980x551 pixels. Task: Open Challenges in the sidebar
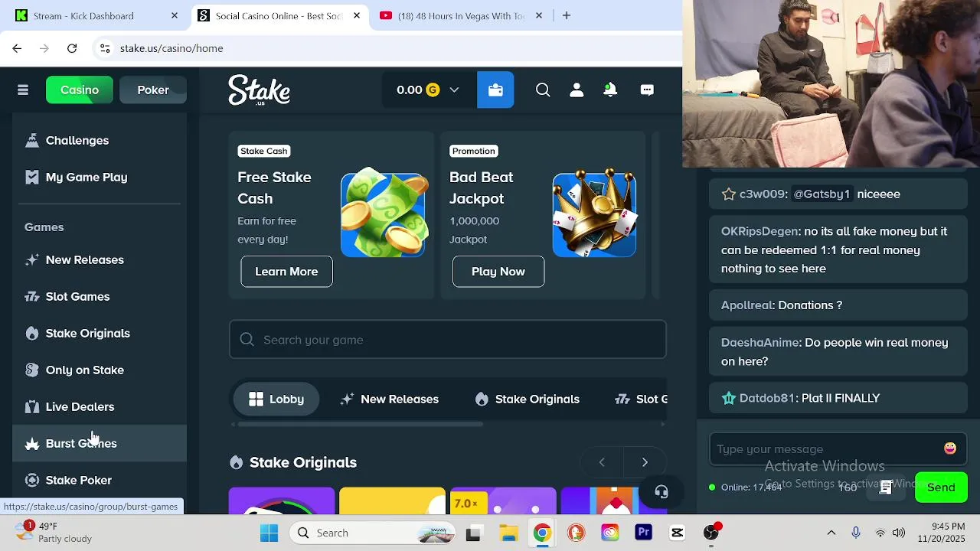tap(100, 140)
